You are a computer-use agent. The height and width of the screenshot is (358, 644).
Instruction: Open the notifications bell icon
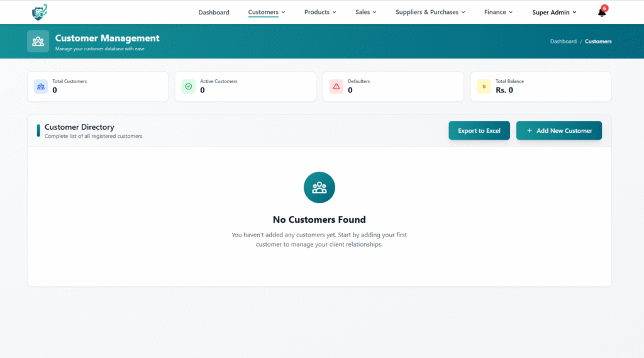click(602, 12)
